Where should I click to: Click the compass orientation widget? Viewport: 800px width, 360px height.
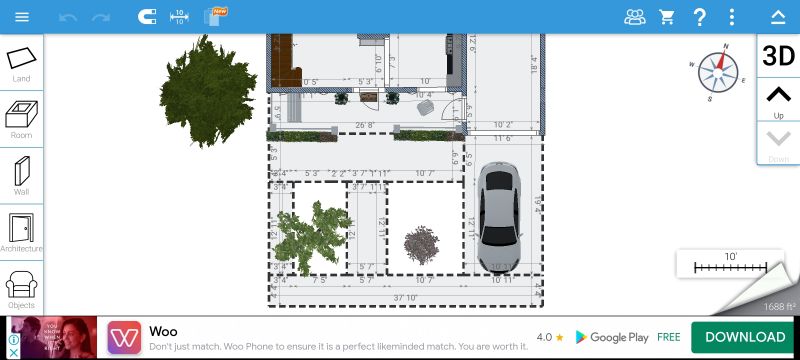pyautogui.click(x=718, y=72)
